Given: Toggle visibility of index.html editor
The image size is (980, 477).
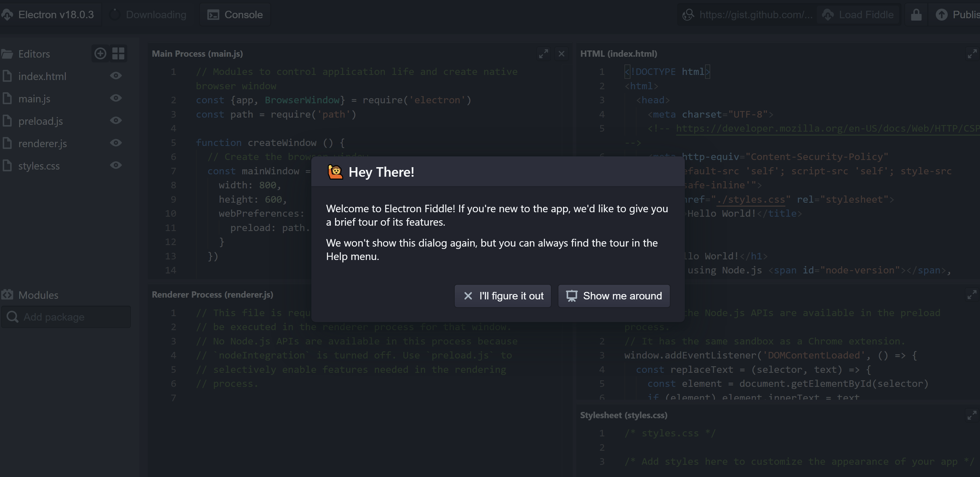Looking at the screenshot, I should click(116, 76).
